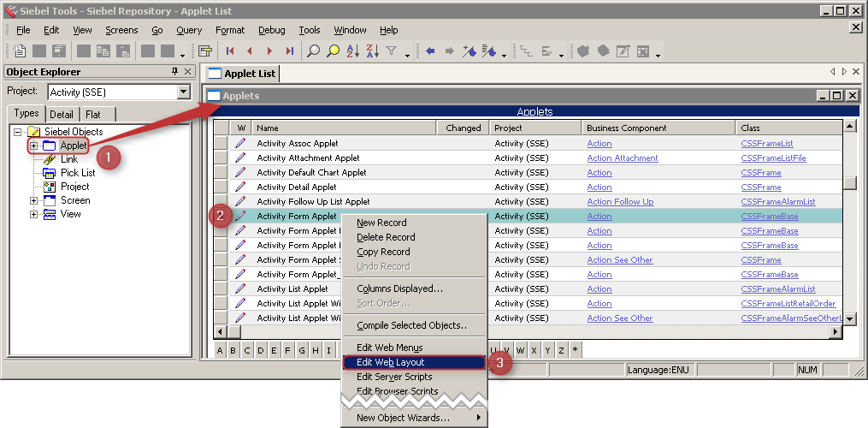Open the File menu

pos(23,30)
